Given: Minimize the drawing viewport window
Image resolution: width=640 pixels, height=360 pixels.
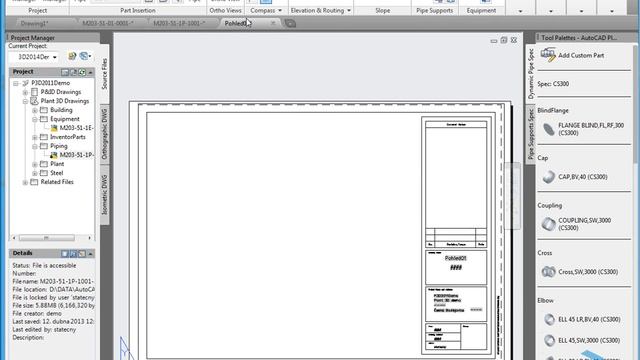Looking at the screenshot, I should (x=494, y=40).
